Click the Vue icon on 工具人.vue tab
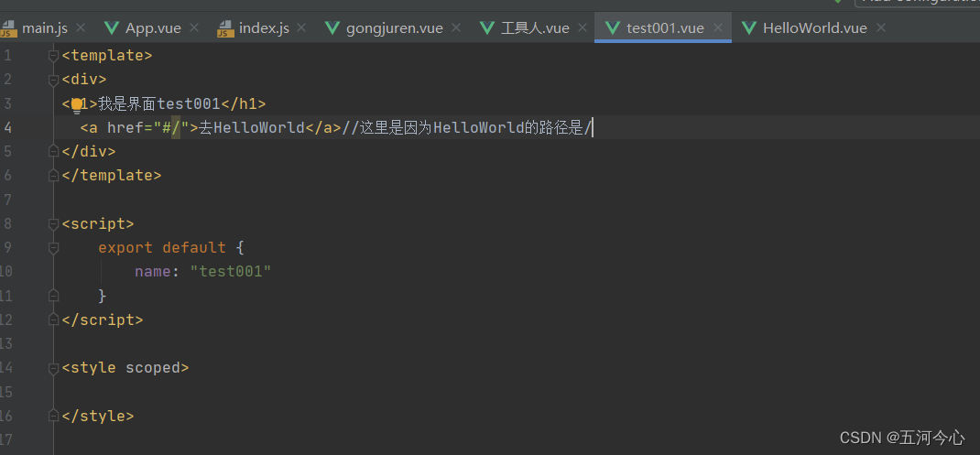The width and height of the screenshot is (980, 455). click(x=487, y=28)
